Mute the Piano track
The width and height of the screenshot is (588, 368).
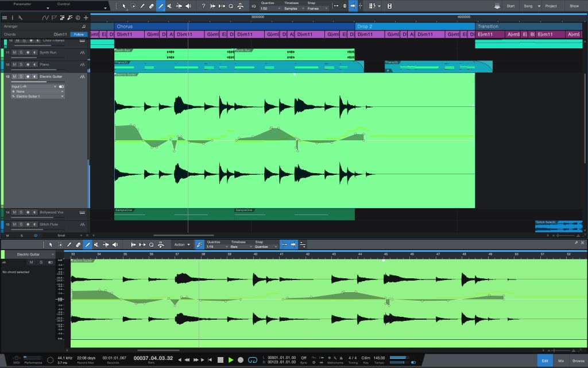[x=14, y=64]
